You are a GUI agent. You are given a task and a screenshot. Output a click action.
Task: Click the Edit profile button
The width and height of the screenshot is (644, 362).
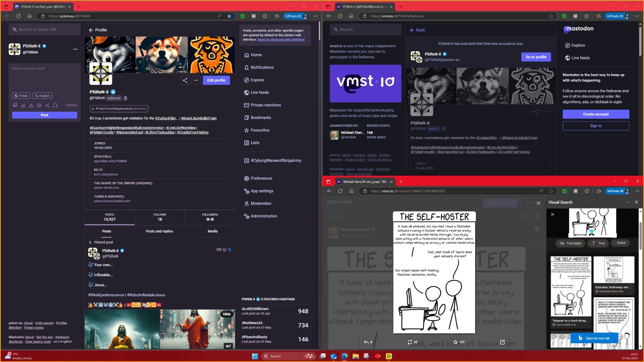pos(216,80)
